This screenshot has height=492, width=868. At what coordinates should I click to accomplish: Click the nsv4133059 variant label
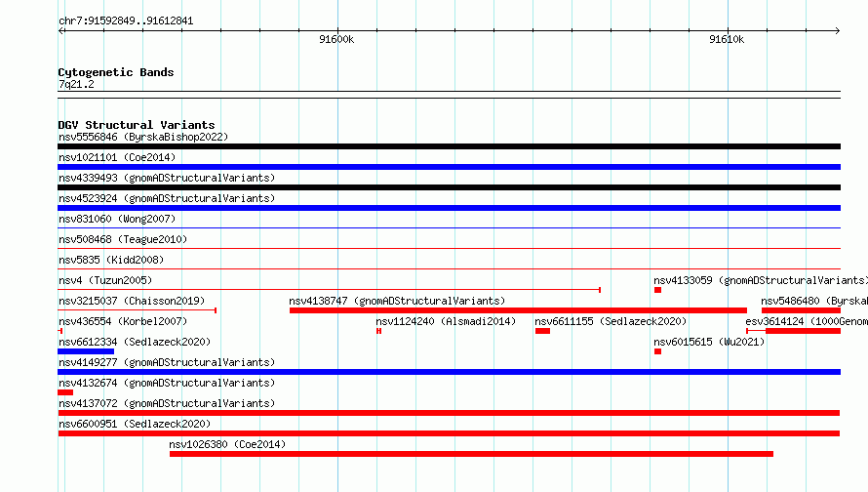(x=761, y=280)
